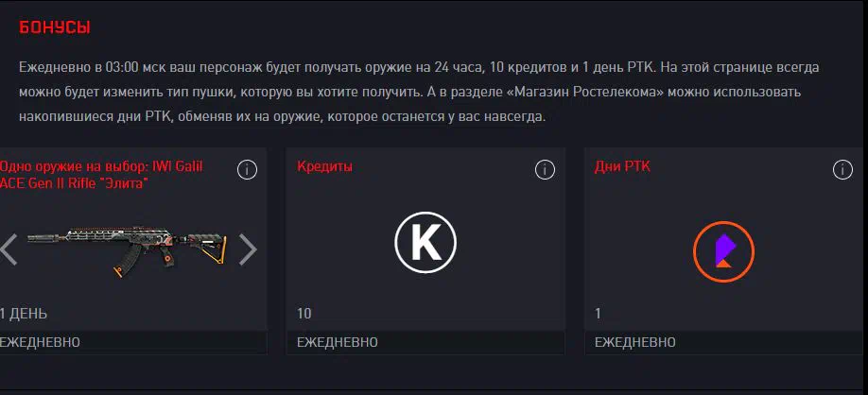This screenshot has width=868, height=395.
Task: Select the Дни РТК card title
Action: click(x=622, y=166)
